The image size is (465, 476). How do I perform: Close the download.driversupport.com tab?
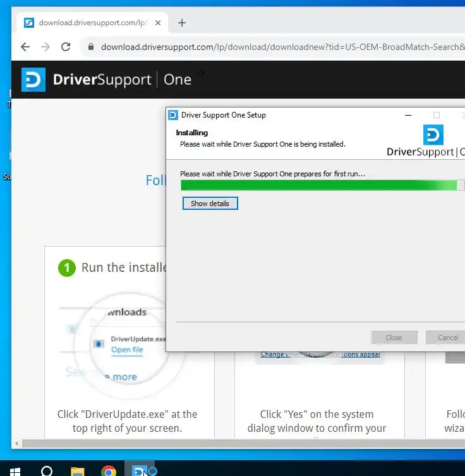[x=158, y=23]
